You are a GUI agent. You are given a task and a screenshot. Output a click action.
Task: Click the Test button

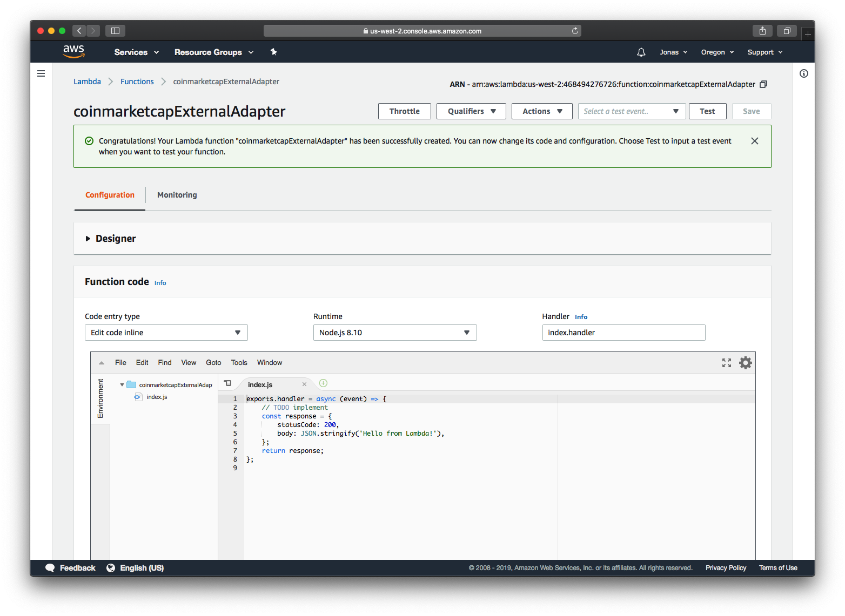(707, 111)
